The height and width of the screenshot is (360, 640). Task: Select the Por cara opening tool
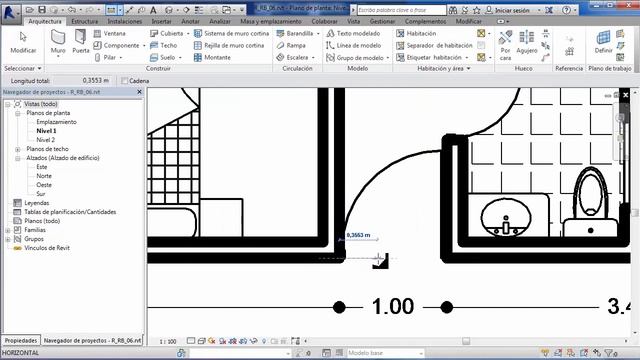tap(505, 45)
